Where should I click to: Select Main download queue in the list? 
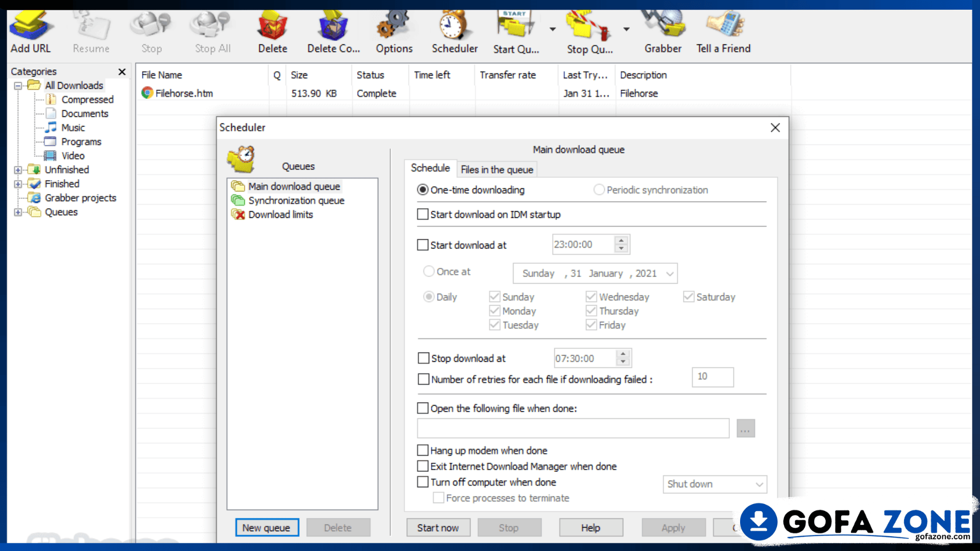(x=294, y=186)
